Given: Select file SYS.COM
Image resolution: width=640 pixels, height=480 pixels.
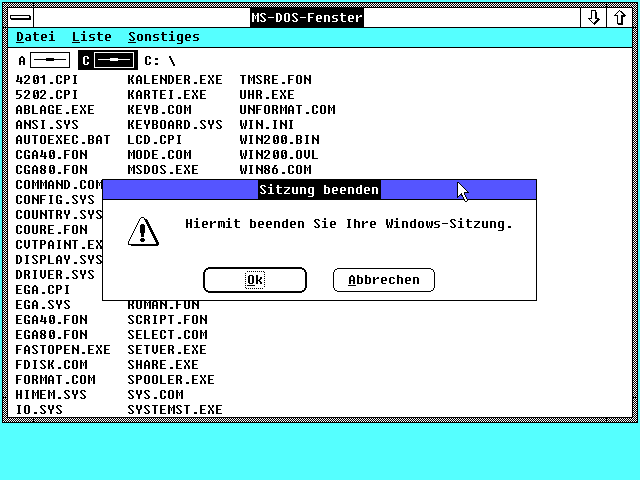Looking at the screenshot, I should tap(155, 395).
